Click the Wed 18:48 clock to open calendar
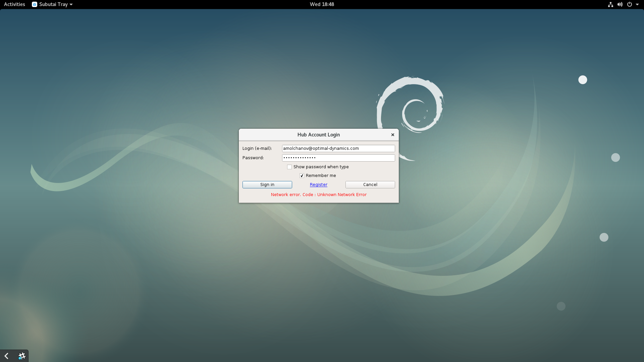Viewport: 644px width, 362px height. [x=321, y=4]
